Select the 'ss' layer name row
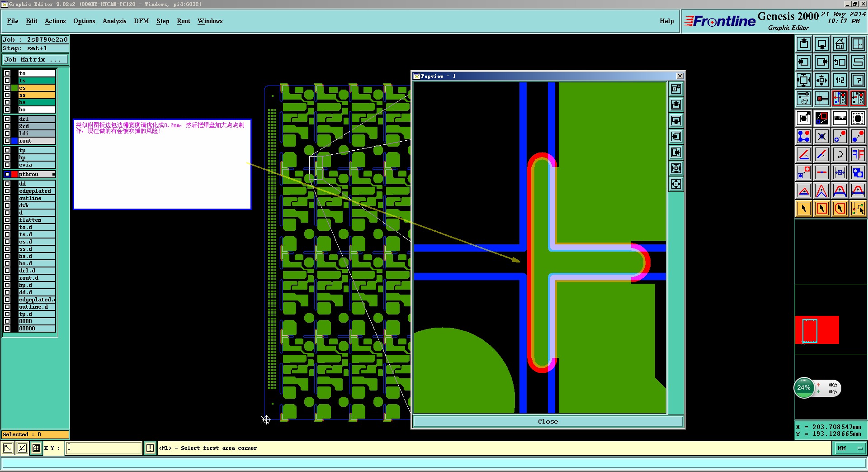868x472 pixels. 37,95
